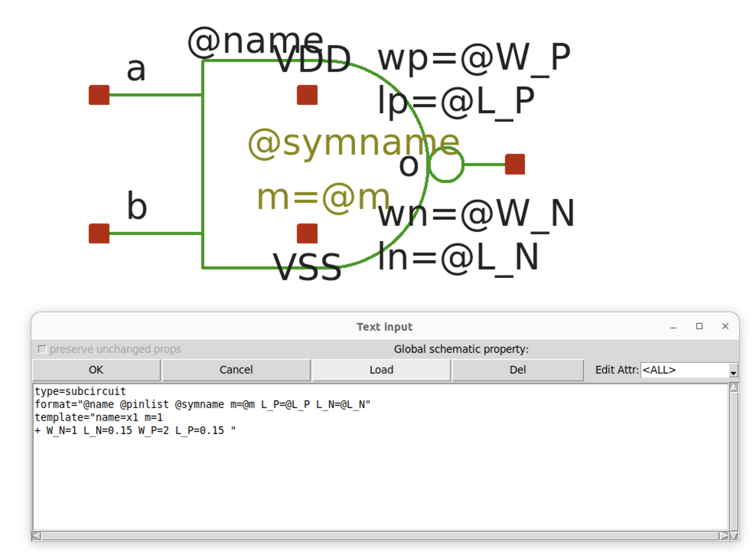Click inside the property text area

click(381, 457)
